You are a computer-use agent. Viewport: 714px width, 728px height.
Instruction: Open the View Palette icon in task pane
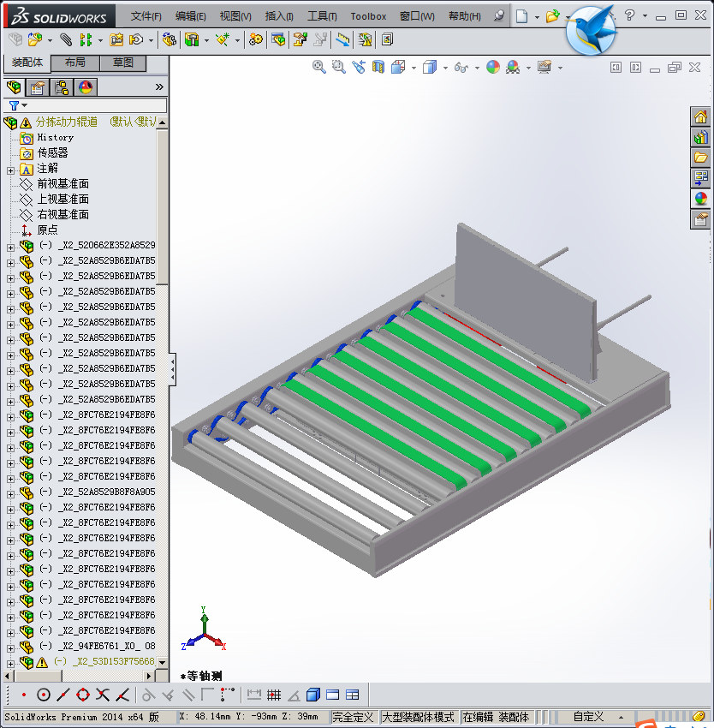[700, 178]
